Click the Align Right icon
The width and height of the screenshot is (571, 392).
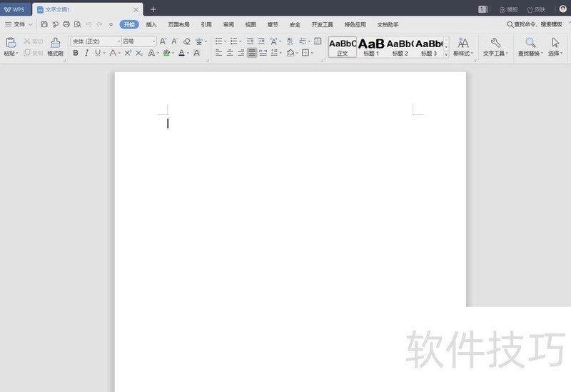(241, 53)
